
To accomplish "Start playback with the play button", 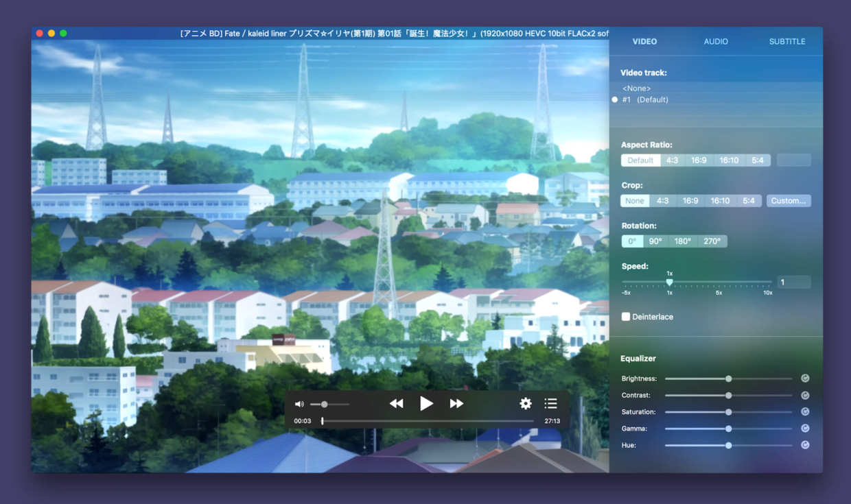I will [426, 404].
